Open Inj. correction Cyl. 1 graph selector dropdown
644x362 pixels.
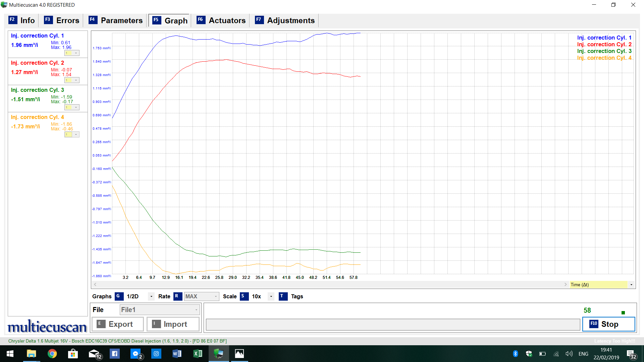(76, 53)
